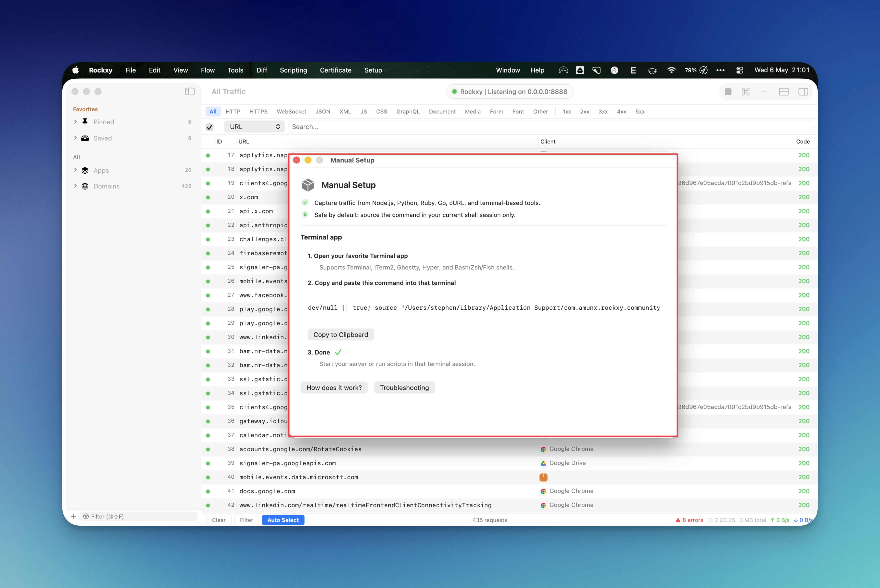Expand the Domains group

(x=75, y=185)
